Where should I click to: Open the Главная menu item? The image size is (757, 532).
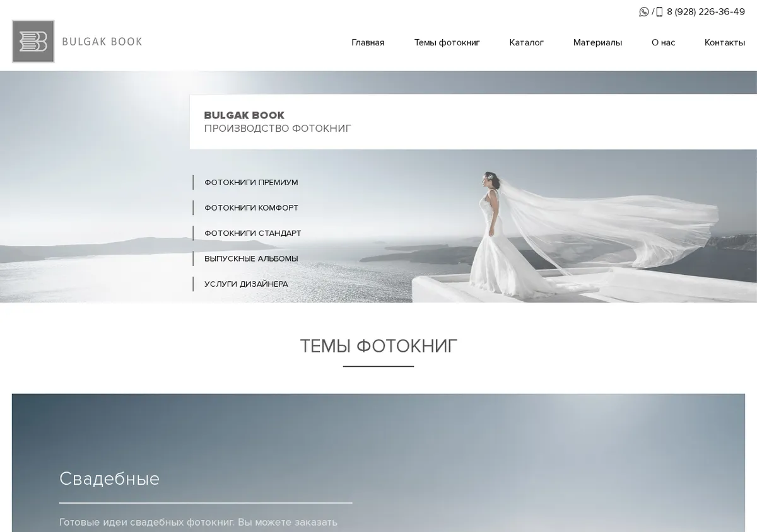368,42
